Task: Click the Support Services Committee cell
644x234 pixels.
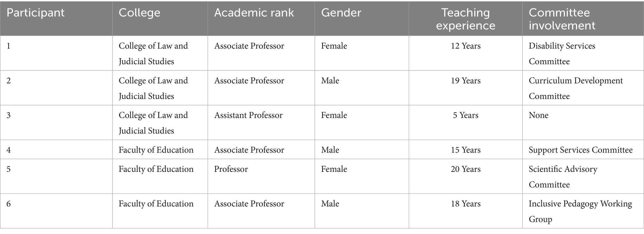Action: coord(580,150)
